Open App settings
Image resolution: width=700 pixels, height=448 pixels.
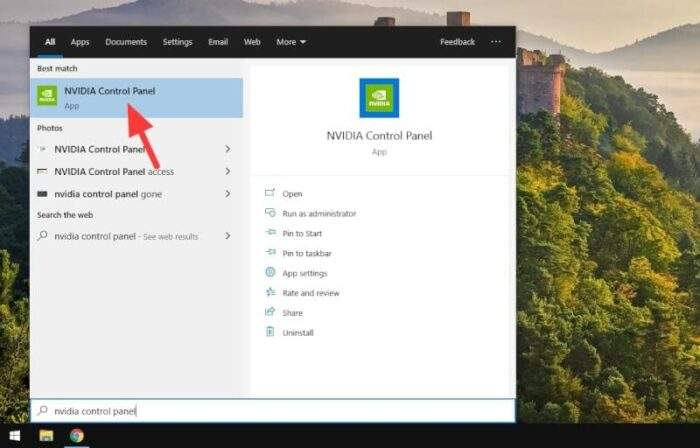click(304, 274)
